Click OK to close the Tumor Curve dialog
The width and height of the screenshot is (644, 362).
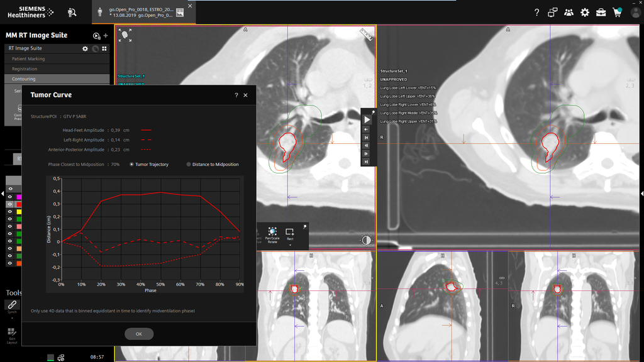coord(138,334)
